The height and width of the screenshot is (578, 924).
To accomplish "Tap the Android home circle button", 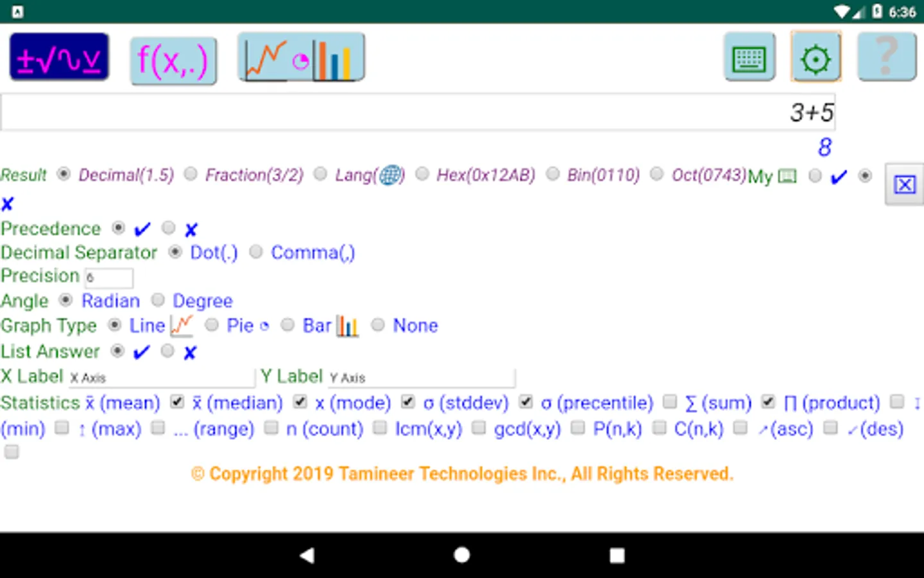I will pyautogui.click(x=462, y=555).
